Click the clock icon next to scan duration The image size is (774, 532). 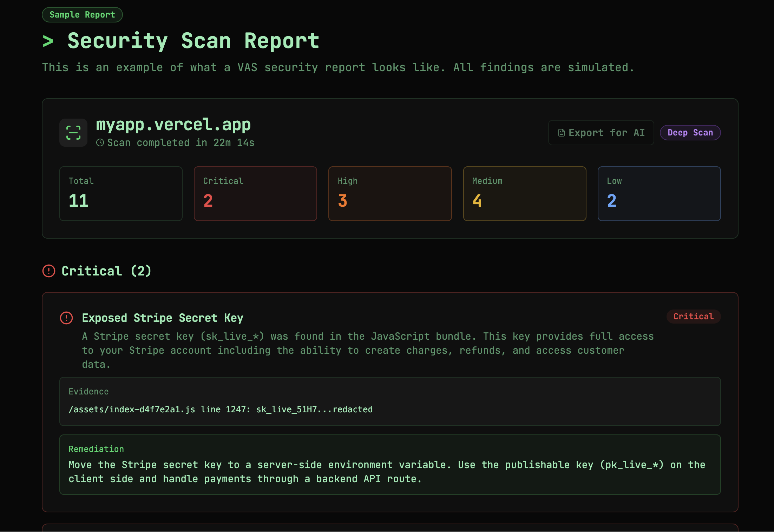(x=100, y=142)
